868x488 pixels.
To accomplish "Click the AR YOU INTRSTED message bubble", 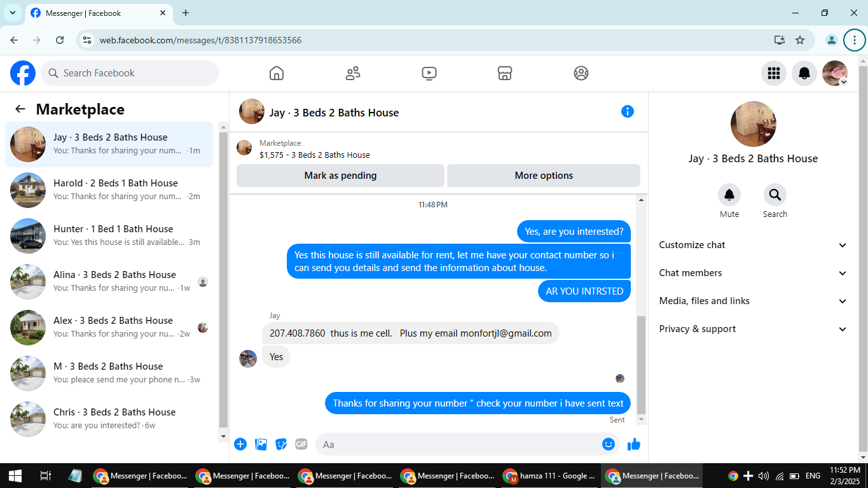I will (x=584, y=291).
